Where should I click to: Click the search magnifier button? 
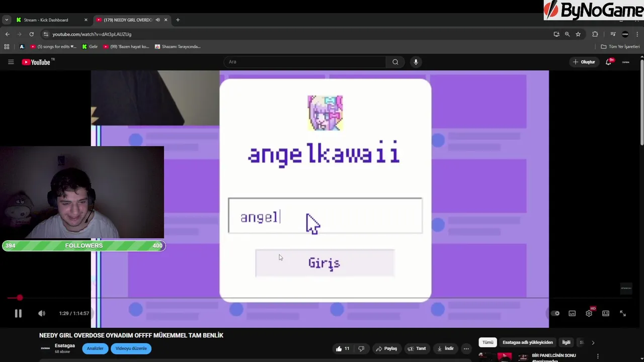(395, 62)
